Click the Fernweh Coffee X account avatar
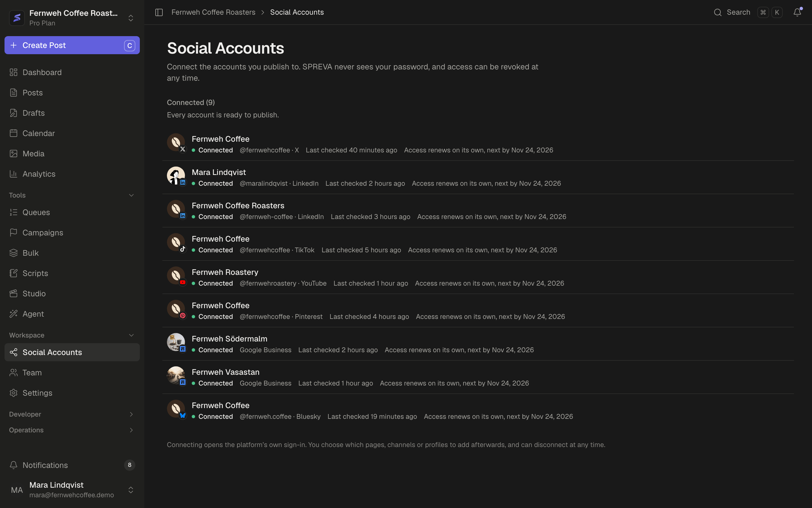The height and width of the screenshot is (508, 812). pyautogui.click(x=176, y=142)
